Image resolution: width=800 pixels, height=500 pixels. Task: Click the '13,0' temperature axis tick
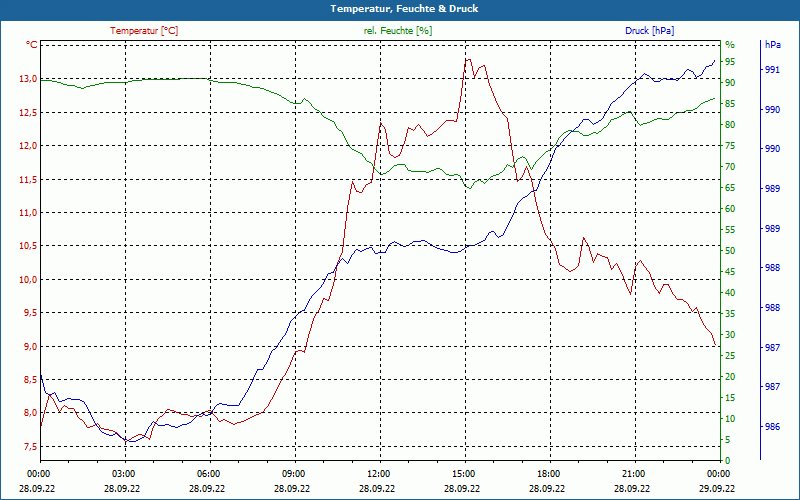pos(29,79)
